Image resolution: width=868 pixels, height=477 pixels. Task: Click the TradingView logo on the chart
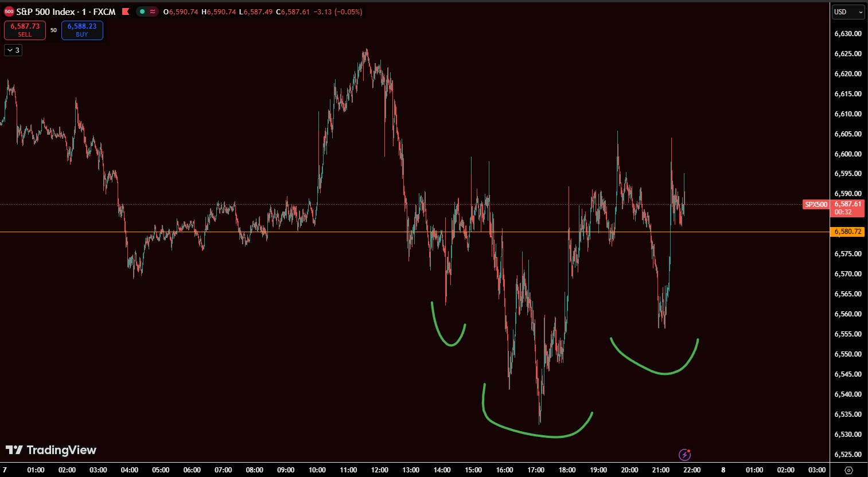[x=51, y=450]
